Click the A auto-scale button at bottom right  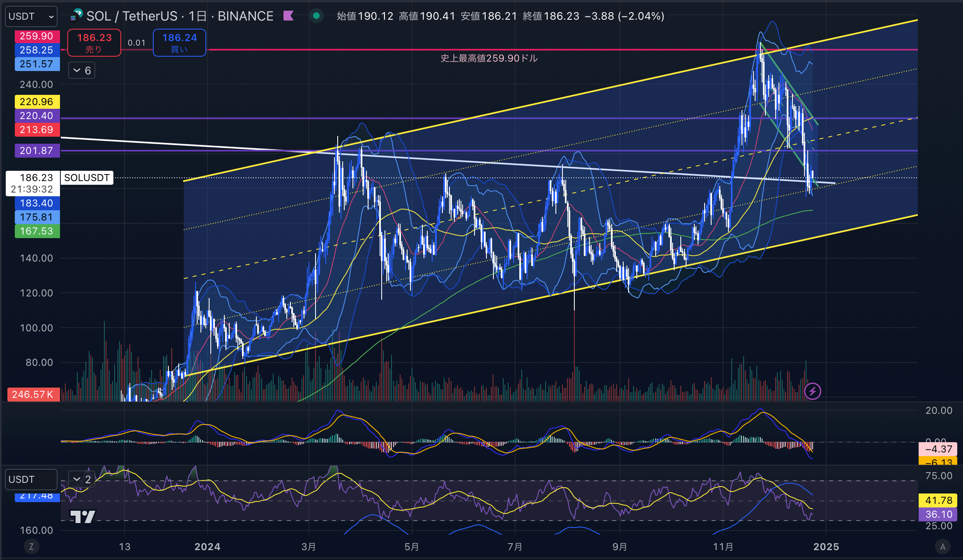coord(943,546)
